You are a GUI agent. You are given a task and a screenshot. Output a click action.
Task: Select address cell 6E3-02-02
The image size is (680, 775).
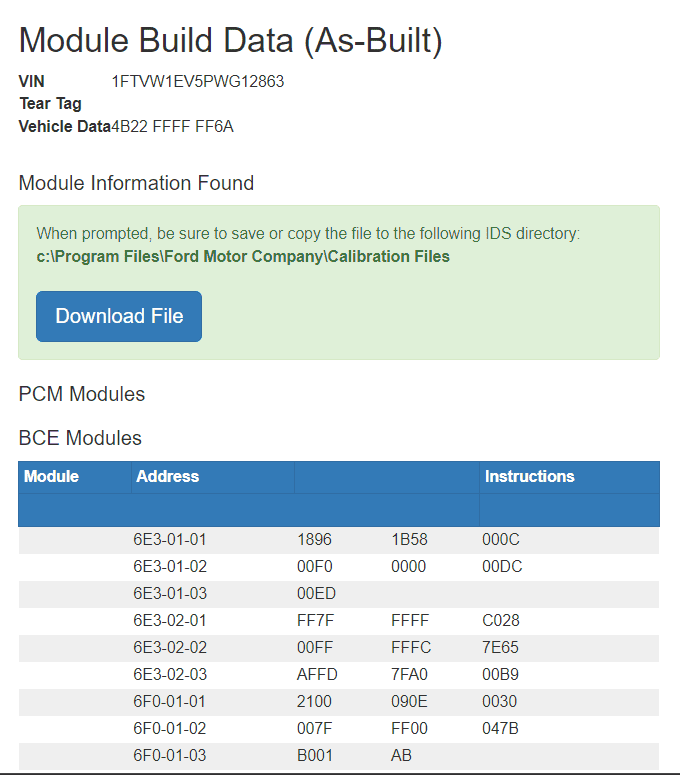pyautogui.click(x=169, y=648)
